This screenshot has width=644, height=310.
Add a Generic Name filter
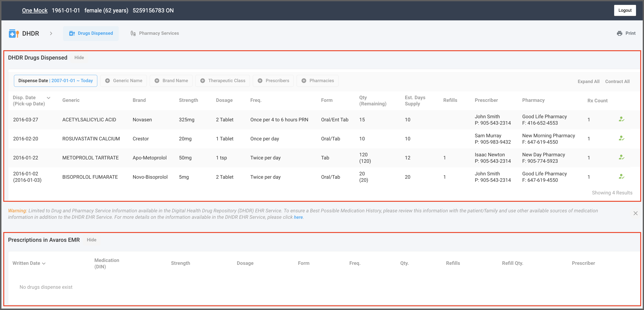click(123, 81)
